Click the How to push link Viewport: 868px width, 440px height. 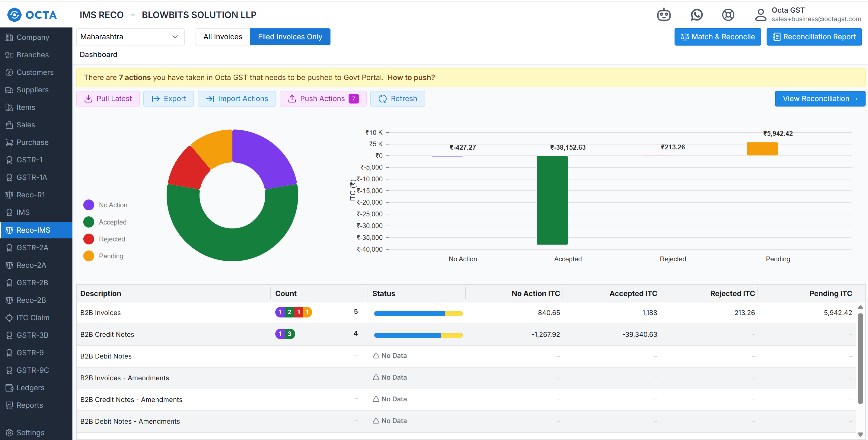tap(411, 78)
